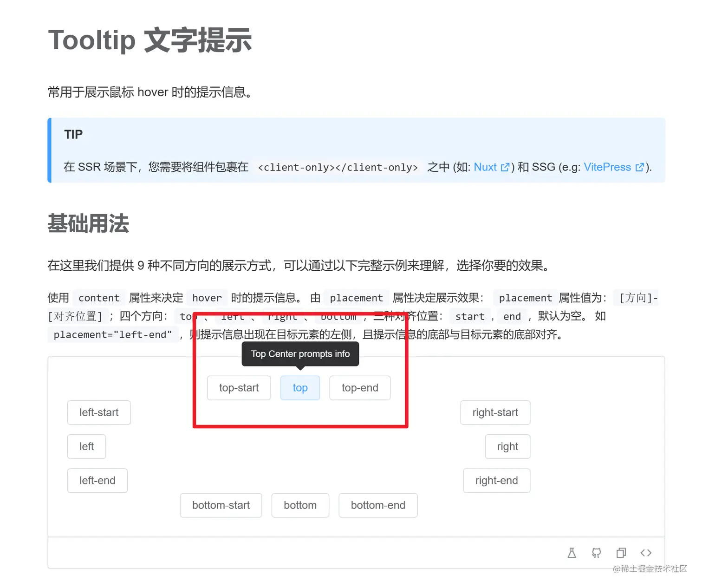Click the external-link icon beside VitePress

point(640,167)
